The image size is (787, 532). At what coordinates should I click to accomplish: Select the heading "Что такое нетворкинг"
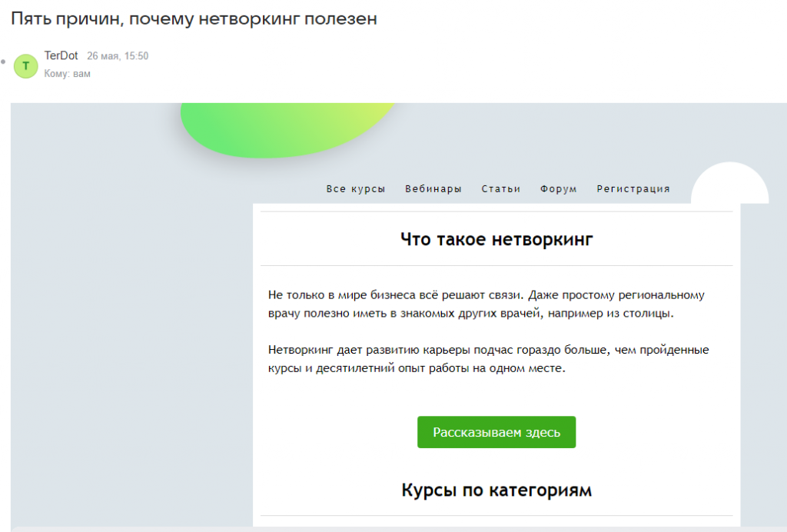pyautogui.click(x=496, y=239)
